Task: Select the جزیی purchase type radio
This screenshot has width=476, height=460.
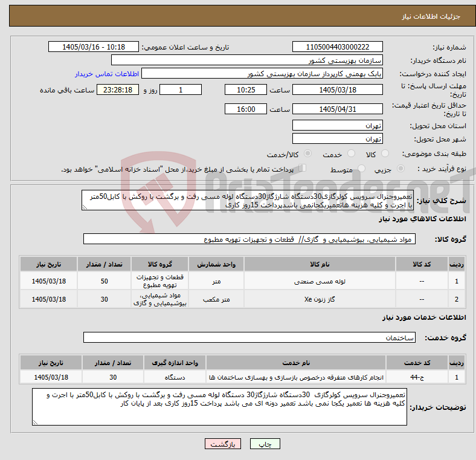Action: [400, 168]
